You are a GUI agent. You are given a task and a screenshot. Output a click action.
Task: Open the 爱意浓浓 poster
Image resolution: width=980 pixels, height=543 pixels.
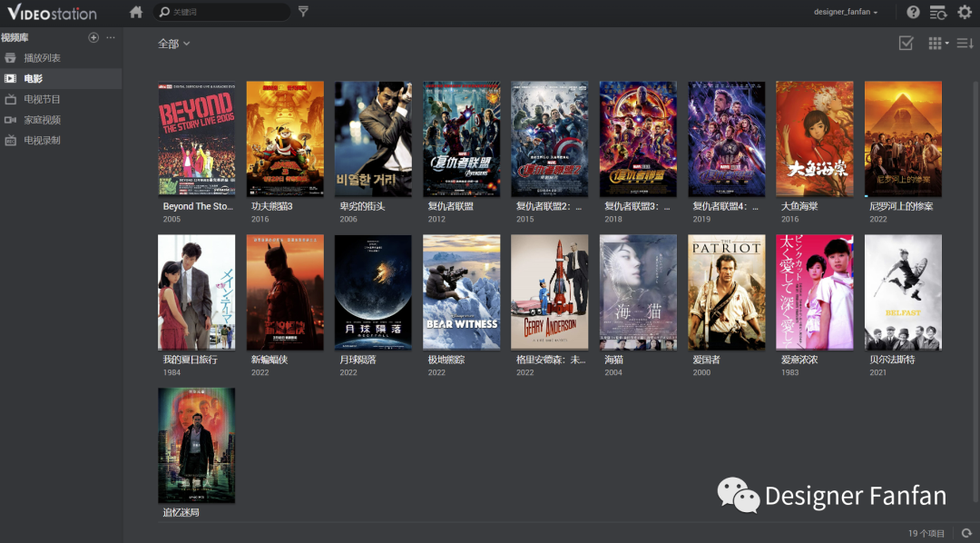click(x=814, y=292)
